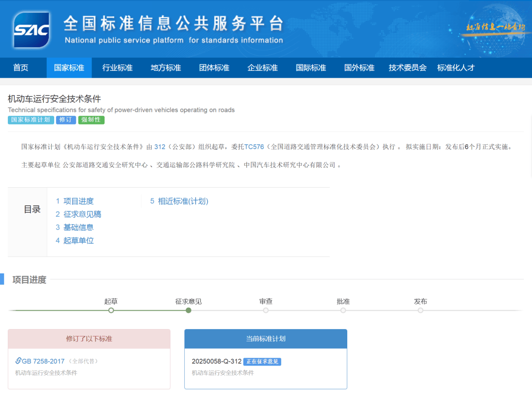Click the 目录 contents label
This screenshot has width=532, height=398.
click(x=32, y=209)
